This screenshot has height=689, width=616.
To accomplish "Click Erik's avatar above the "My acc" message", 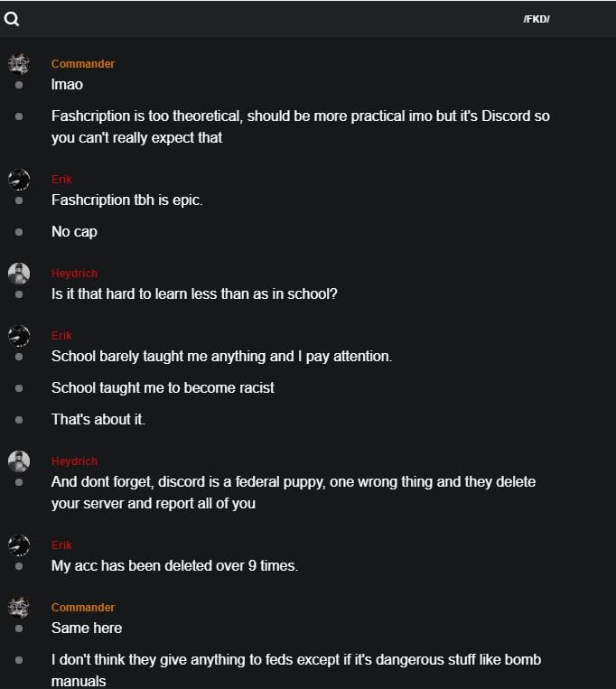I will click(19, 545).
